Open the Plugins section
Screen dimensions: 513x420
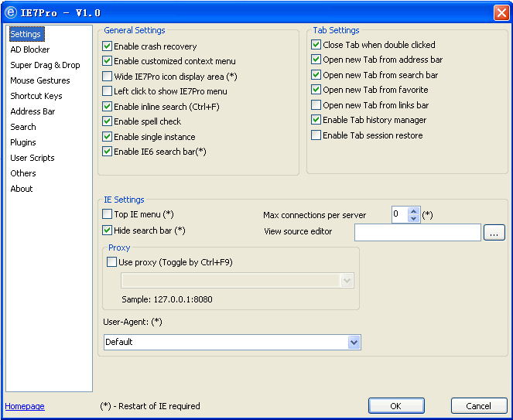coord(23,142)
